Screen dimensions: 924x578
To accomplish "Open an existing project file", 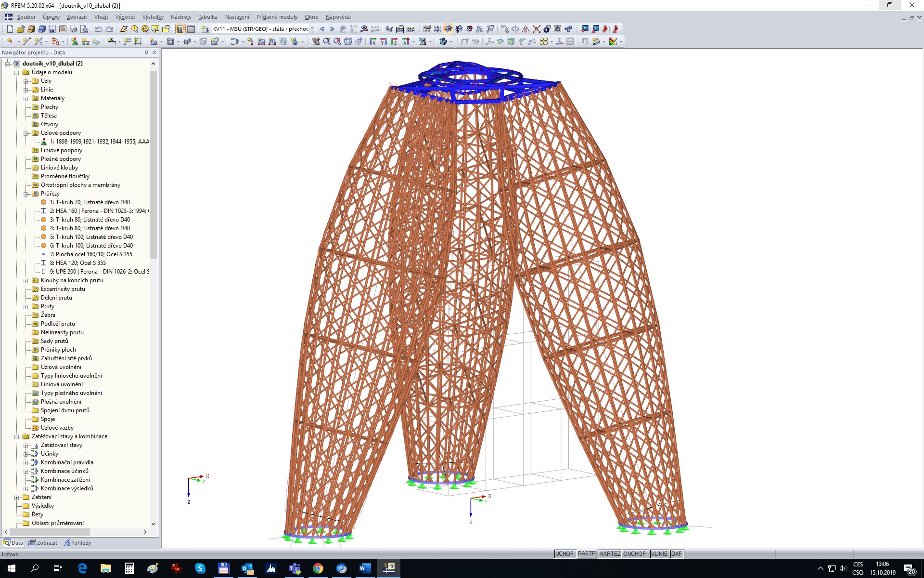I will (21, 29).
